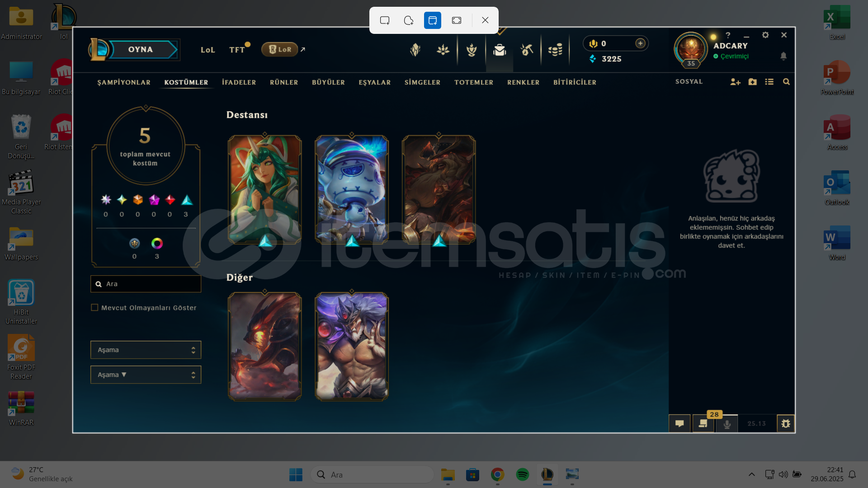The image size is (868, 488).
Task: Switch to the BÜYÜLER tab
Action: pyautogui.click(x=328, y=82)
